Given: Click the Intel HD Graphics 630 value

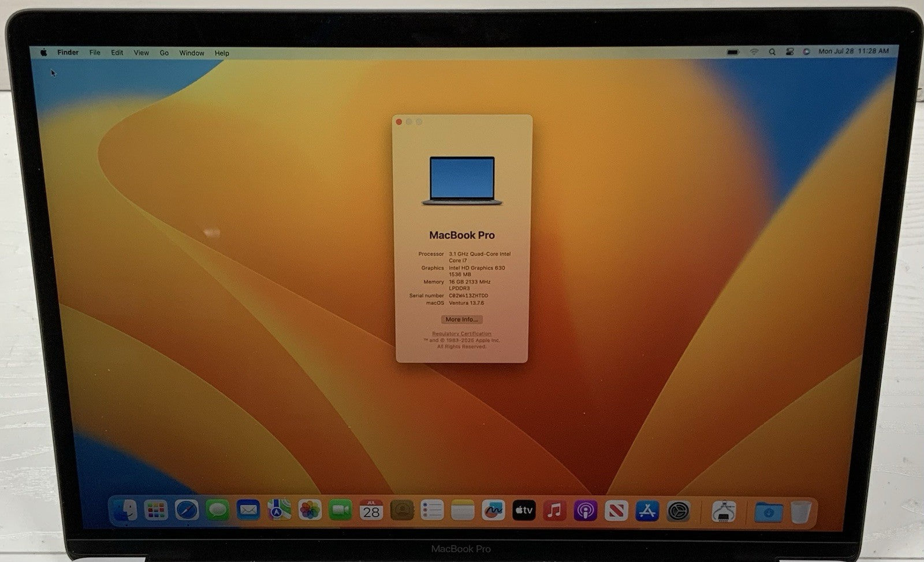Looking at the screenshot, I should 477,271.
